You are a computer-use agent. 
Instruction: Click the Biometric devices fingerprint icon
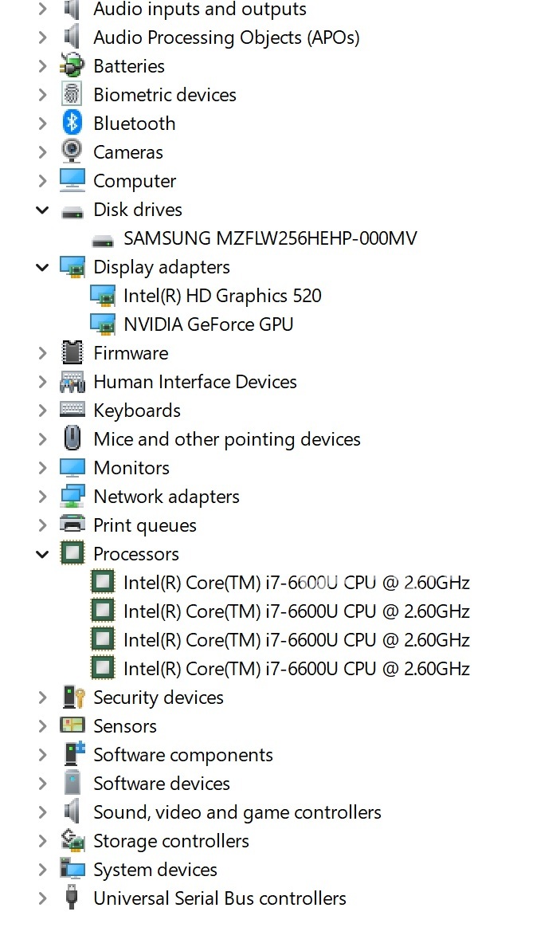(x=72, y=94)
